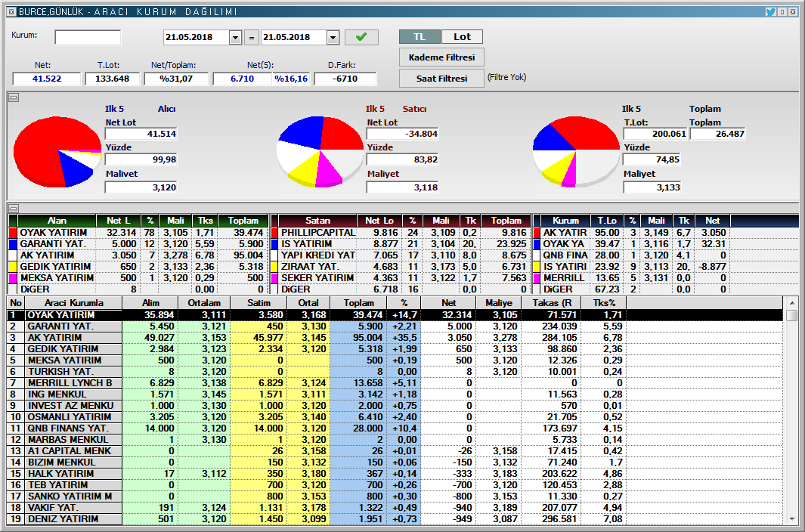Switch the view to TL
The image size is (805, 532).
(420, 36)
